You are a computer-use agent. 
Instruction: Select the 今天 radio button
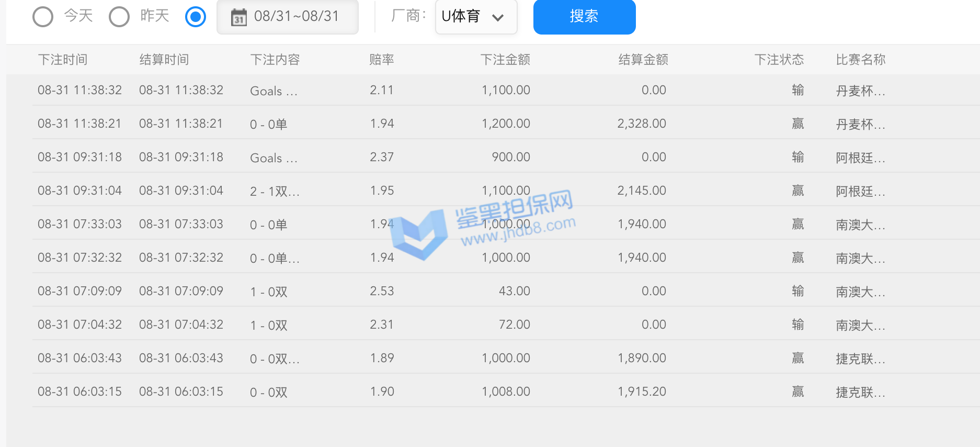coord(43,17)
